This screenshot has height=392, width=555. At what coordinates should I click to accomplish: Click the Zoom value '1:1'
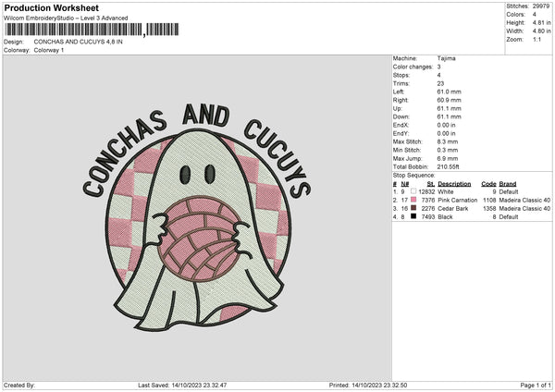[536, 39]
